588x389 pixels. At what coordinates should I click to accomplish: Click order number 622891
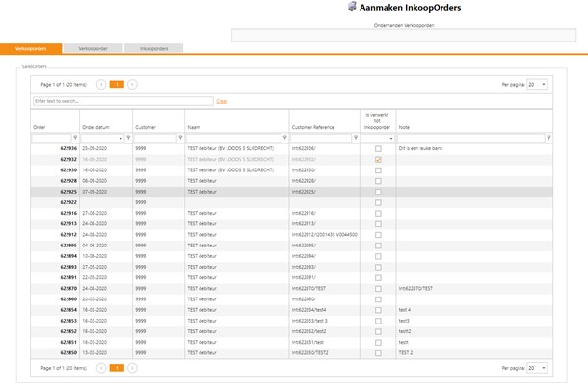point(68,277)
